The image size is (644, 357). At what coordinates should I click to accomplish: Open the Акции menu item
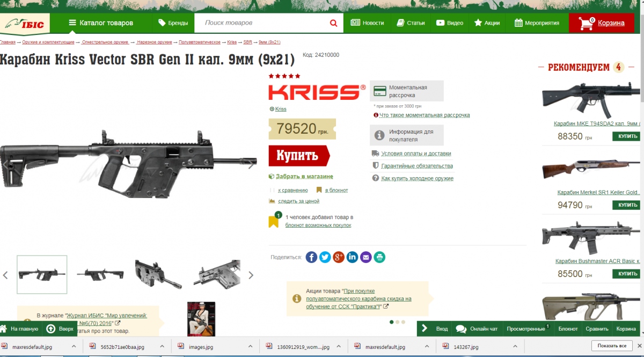[487, 23]
